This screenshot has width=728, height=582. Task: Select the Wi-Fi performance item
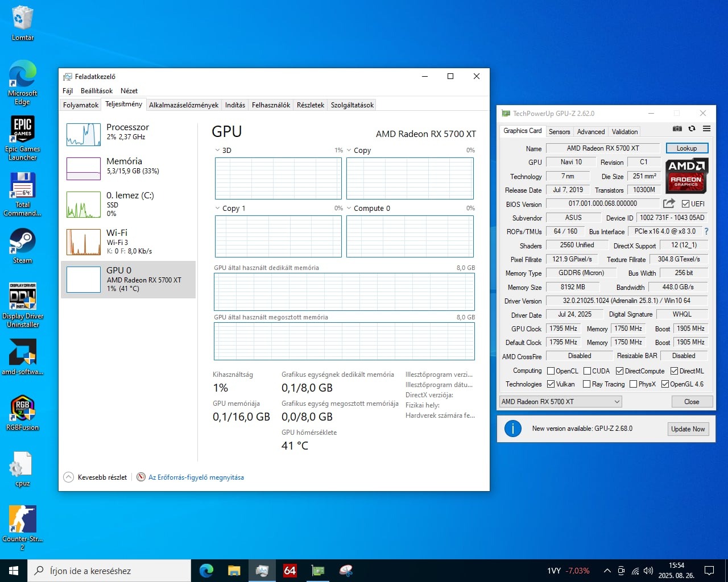click(128, 242)
